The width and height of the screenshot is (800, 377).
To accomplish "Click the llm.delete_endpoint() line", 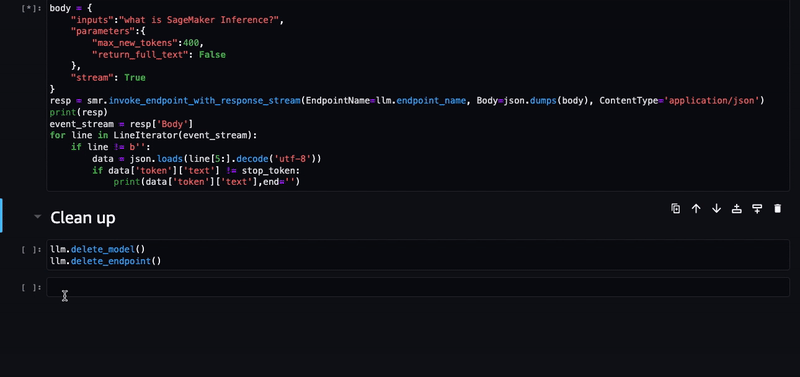I will click(106, 261).
